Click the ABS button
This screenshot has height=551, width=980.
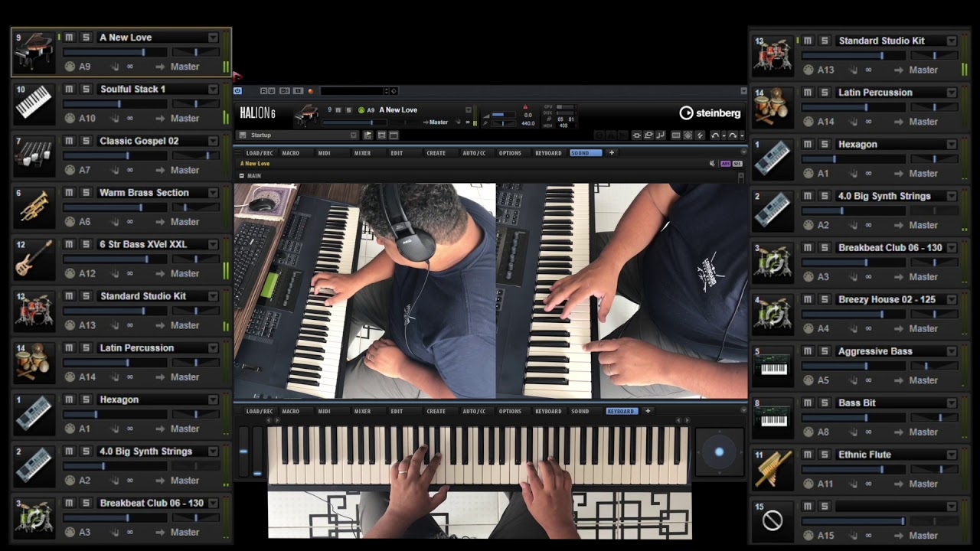(x=725, y=164)
